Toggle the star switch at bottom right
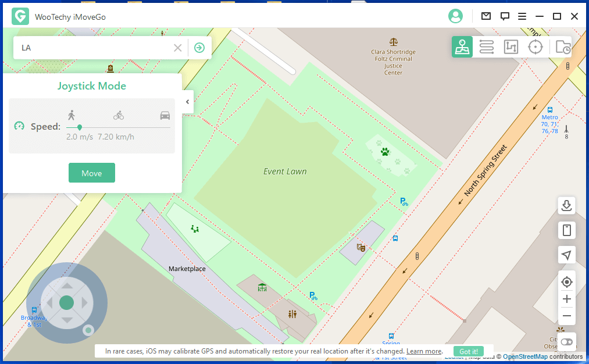The width and height of the screenshot is (589, 364). tap(566, 342)
